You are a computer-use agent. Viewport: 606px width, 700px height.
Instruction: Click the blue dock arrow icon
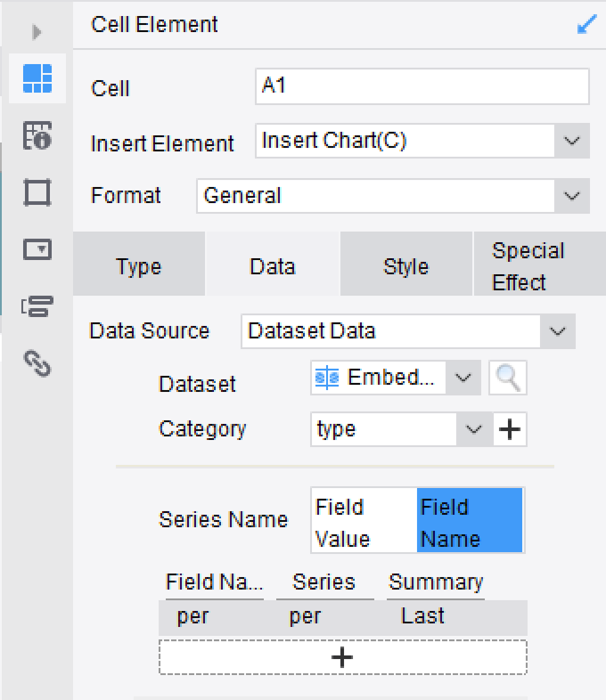586,25
